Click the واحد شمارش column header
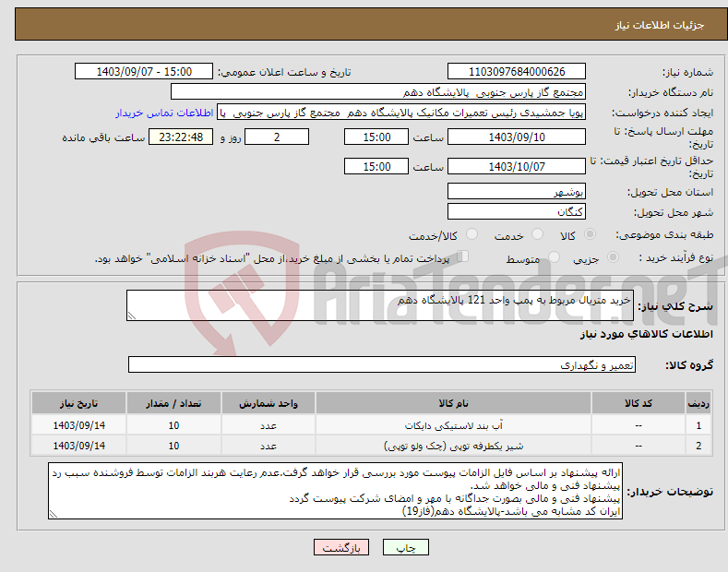The width and height of the screenshot is (728, 572). click(x=269, y=403)
